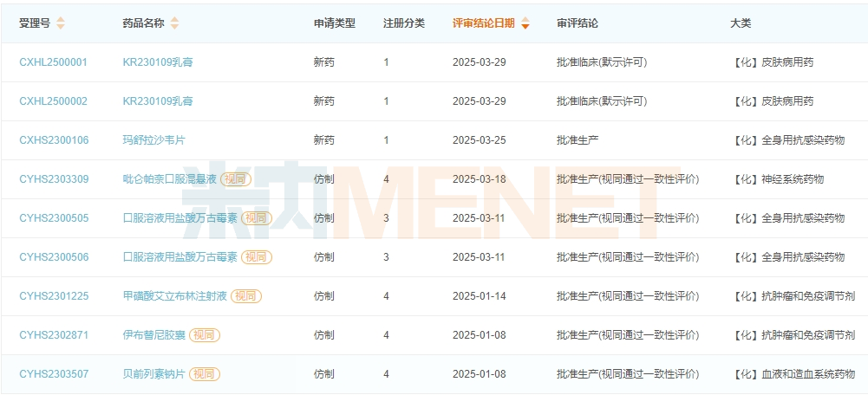The image size is (868, 395).
Task: Click the 注册分类 column header
Action: (404, 23)
